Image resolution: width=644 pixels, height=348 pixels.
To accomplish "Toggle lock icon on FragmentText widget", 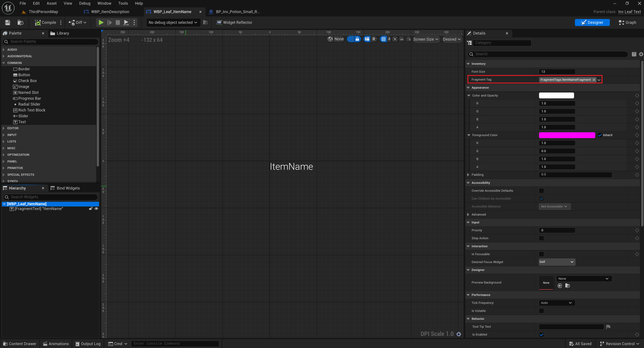I will (91, 209).
